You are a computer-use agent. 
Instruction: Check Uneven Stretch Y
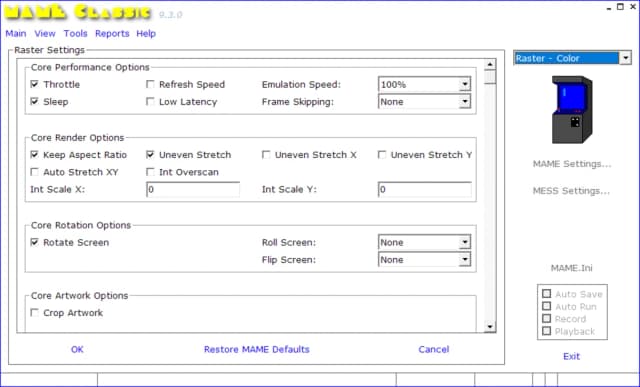382,154
